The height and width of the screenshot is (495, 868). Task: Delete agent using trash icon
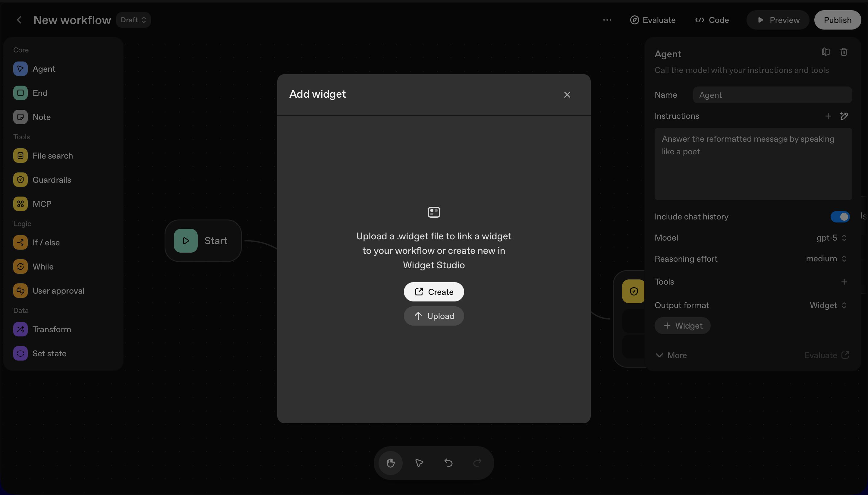tap(844, 52)
